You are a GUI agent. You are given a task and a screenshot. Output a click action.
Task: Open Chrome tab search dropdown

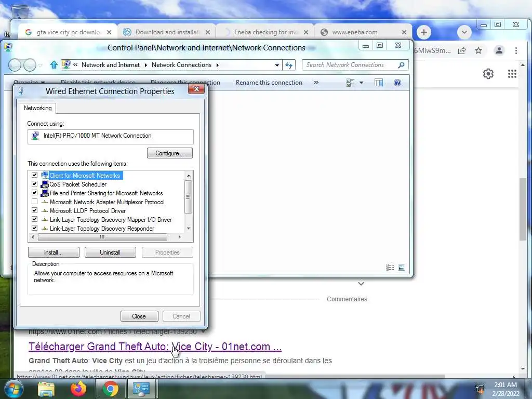pyautogui.click(x=464, y=32)
